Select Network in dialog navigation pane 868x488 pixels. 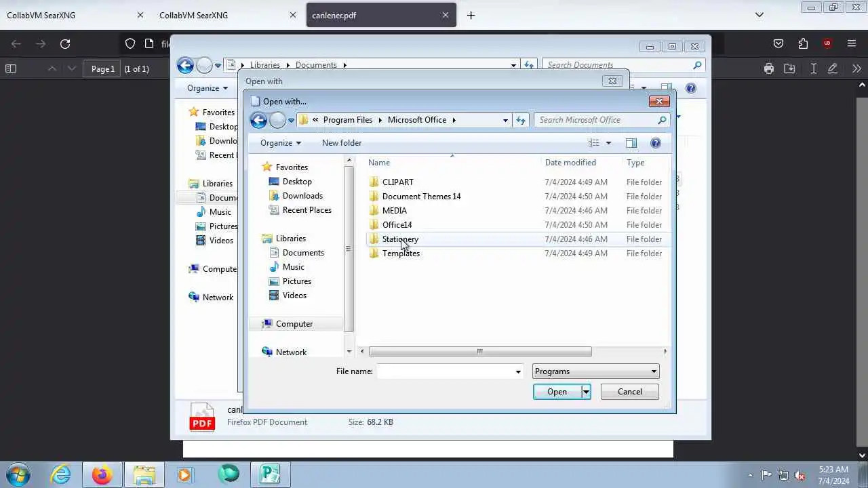[x=291, y=352]
